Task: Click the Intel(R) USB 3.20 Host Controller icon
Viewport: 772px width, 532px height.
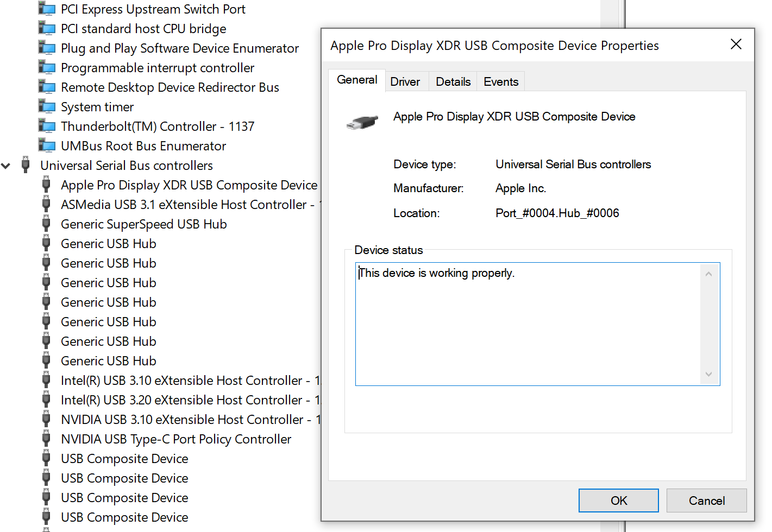Action: pos(46,400)
